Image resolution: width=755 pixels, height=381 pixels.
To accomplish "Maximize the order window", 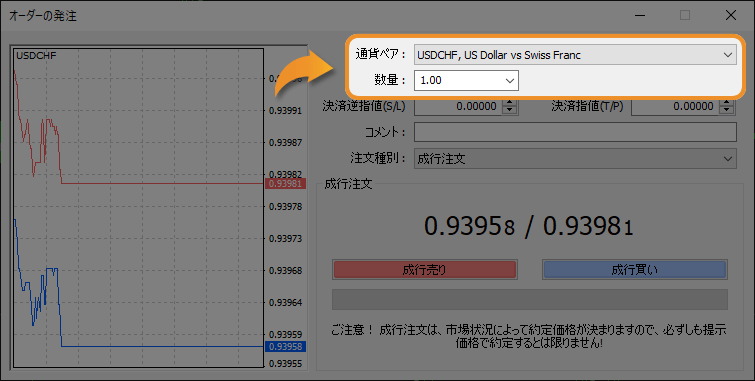I will [x=685, y=15].
